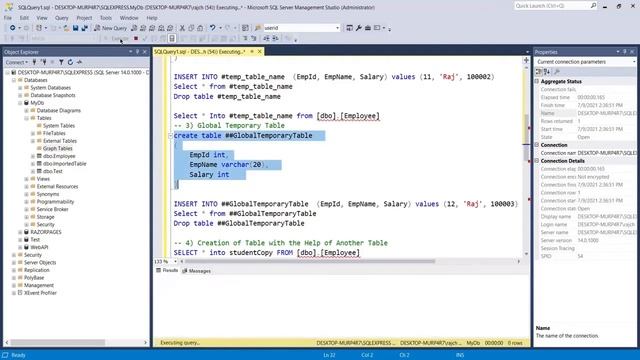Switch to the Results tab
Image resolution: width=640 pixels, height=360 pixels.
click(x=167, y=270)
